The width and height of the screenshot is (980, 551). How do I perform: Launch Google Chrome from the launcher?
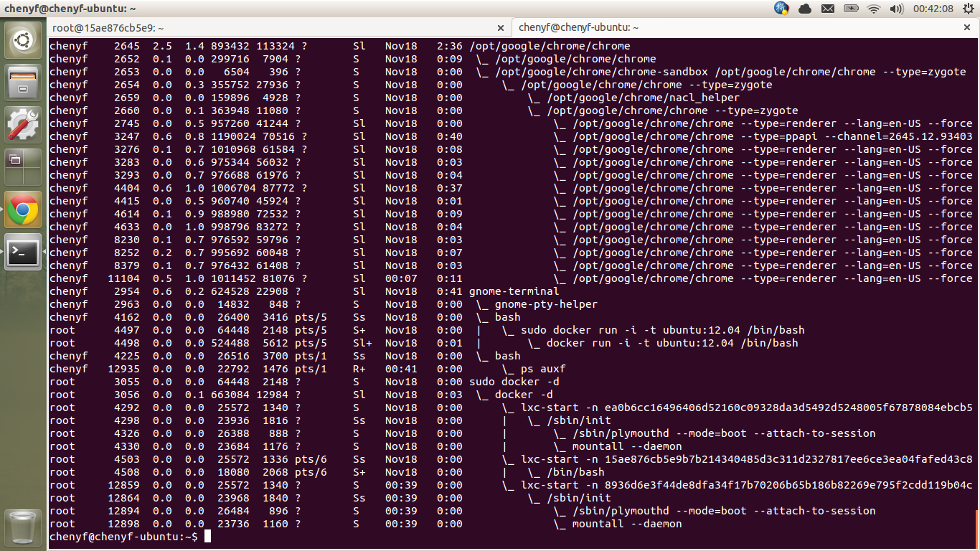point(23,209)
